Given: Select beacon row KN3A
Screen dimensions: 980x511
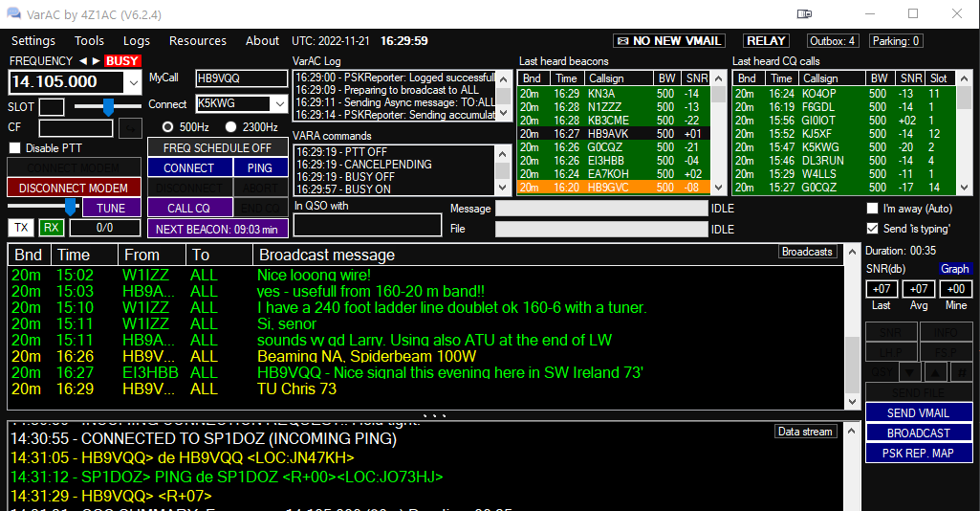Looking at the screenshot, I should pyautogui.click(x=614, y=93).
